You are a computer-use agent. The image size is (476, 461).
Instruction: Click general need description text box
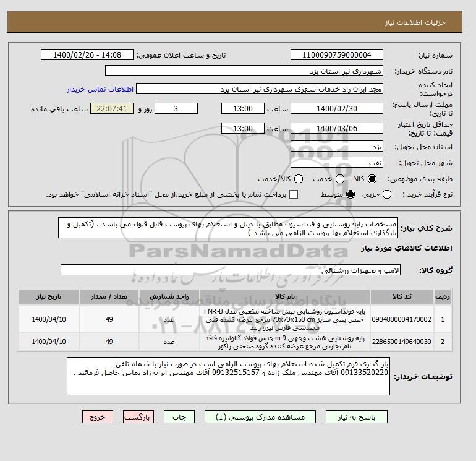click(x=228, y=228)
